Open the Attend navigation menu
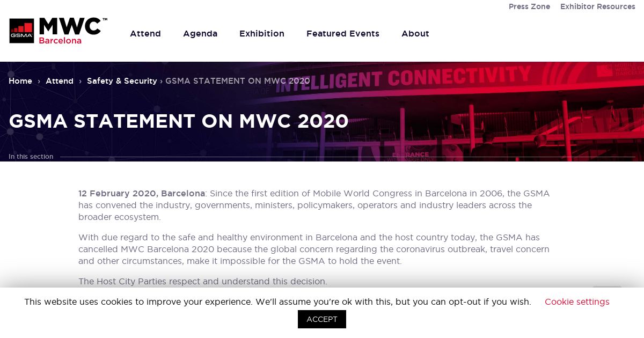The width and height of the screenshot is (644, 338). point(145,34)
